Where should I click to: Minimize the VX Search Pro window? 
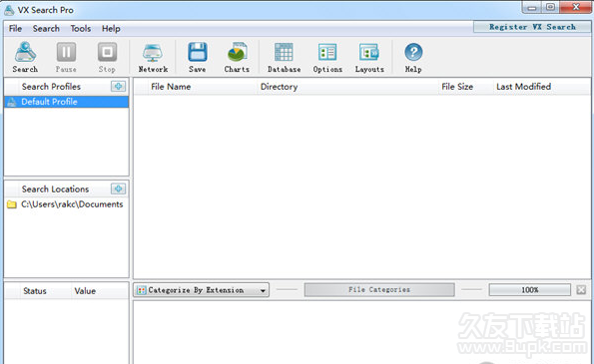pos(531,8)
